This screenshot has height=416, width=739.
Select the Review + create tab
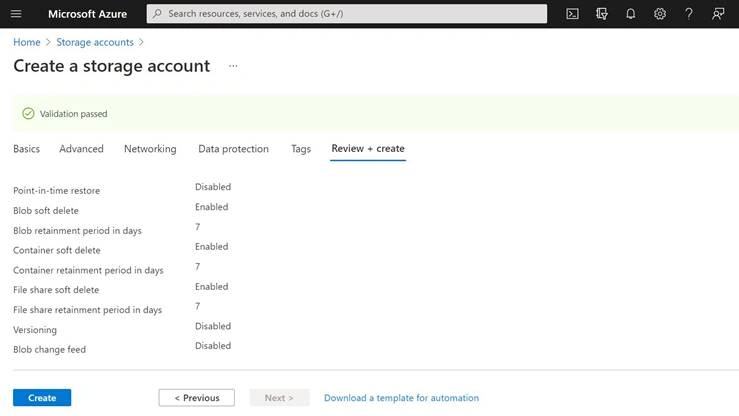tap(368, 148)
